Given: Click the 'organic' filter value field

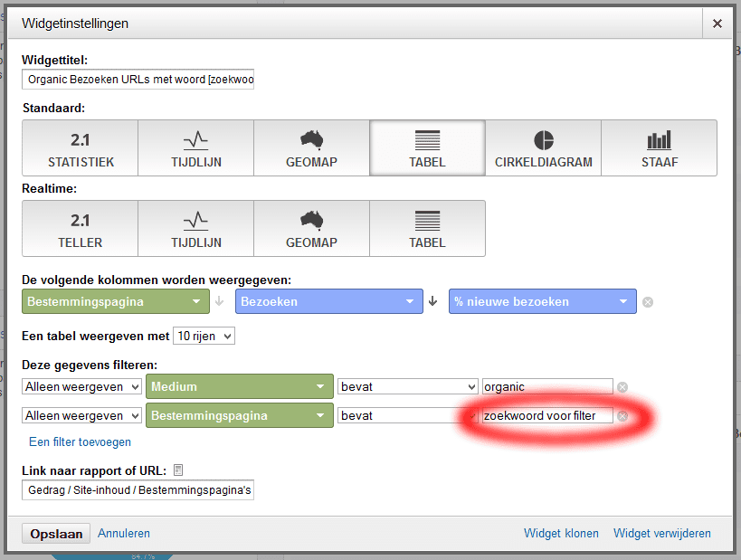Looking at the screenshot, I should (547, 386).
